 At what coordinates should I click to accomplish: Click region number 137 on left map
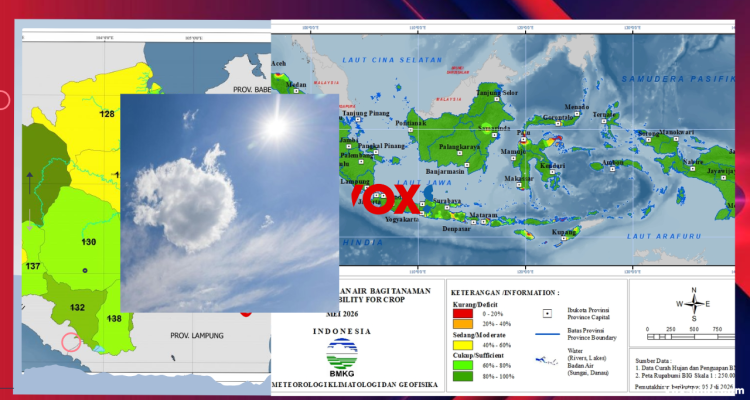coord(33,267)
